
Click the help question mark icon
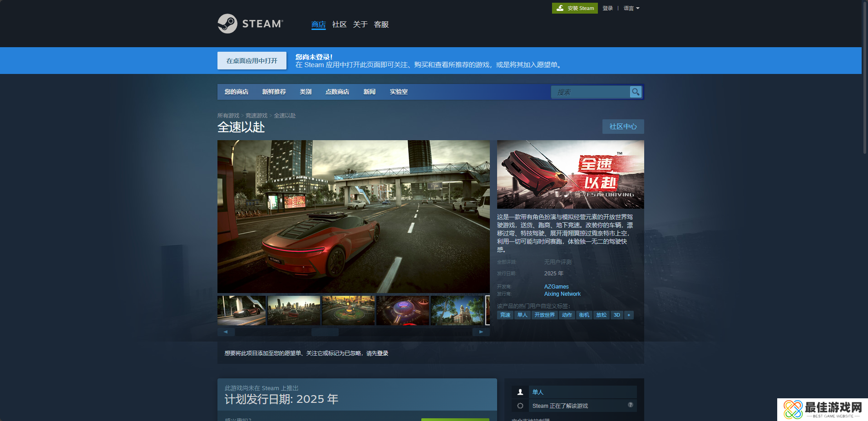(x=631, y=405)
